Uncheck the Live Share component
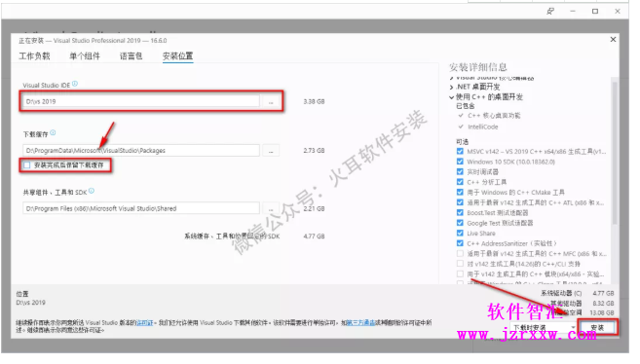640x364 pixels. [x=460, y=234]
